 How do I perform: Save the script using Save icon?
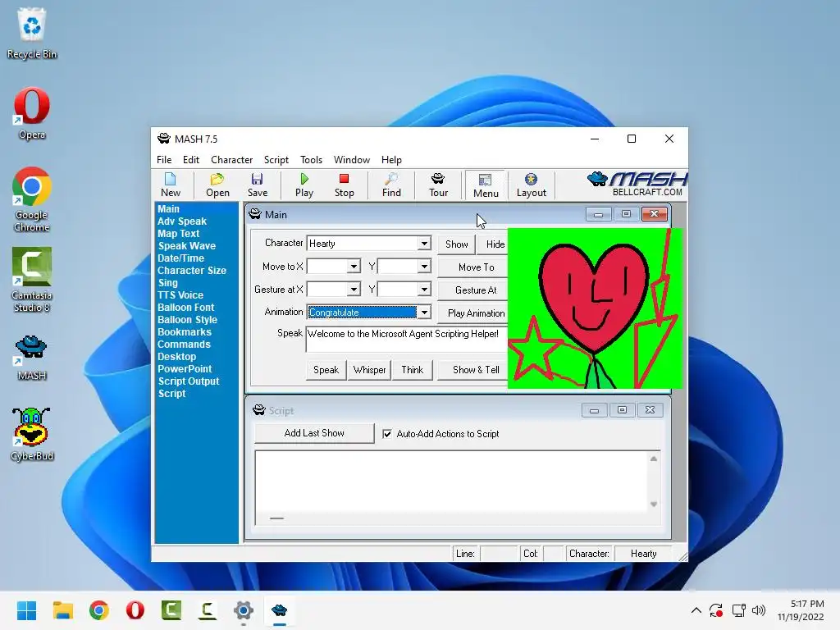tap(258, 185)
